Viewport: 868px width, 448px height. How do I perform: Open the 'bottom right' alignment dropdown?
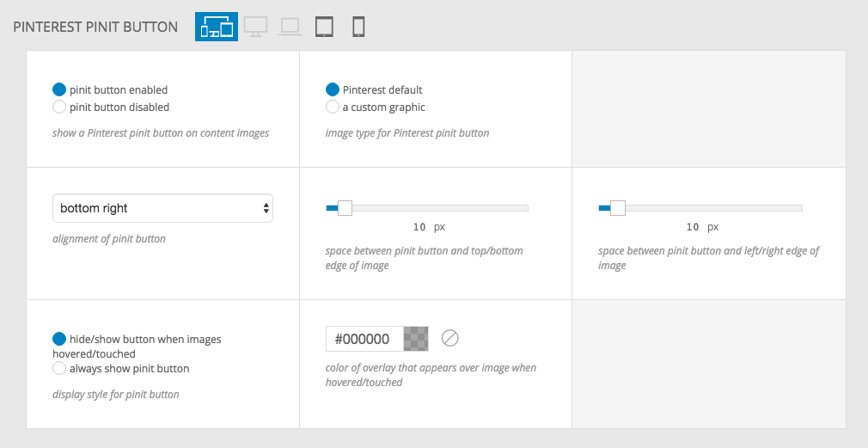pos(162,208)
